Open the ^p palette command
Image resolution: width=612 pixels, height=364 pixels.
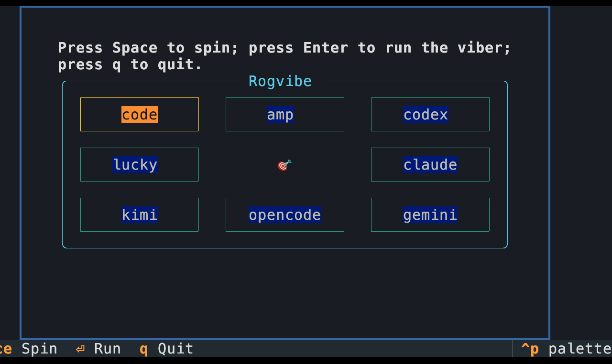pyautogui.click(x=566, y=349)
